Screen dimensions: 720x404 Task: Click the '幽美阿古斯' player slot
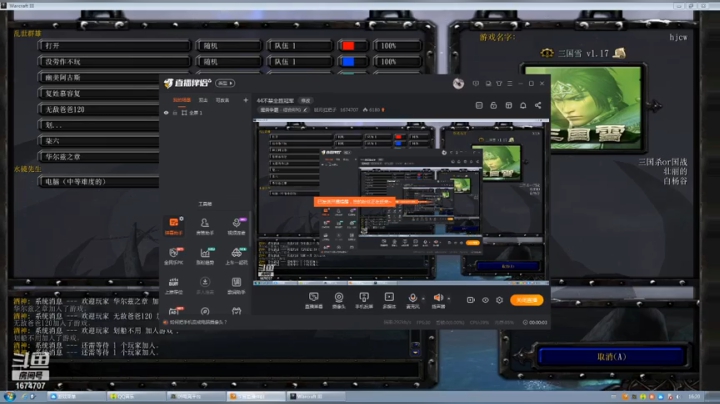99,78
